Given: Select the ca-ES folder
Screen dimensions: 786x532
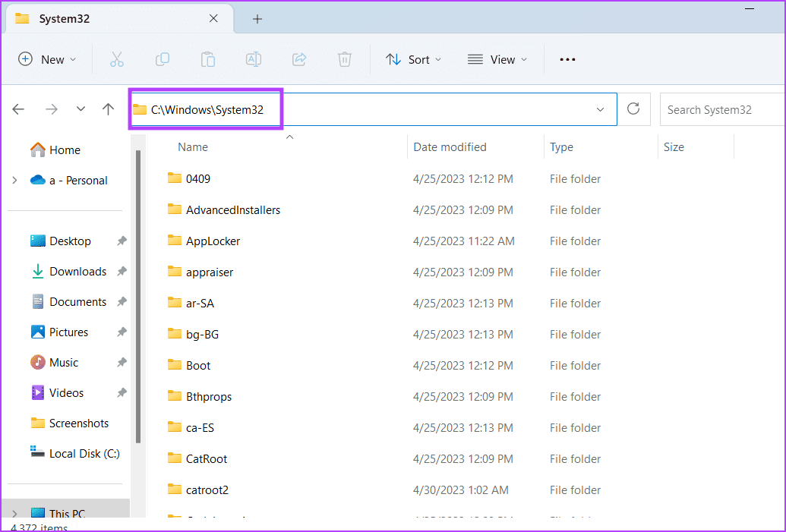Looking at the screenshot, I should (x=191, y=427).
